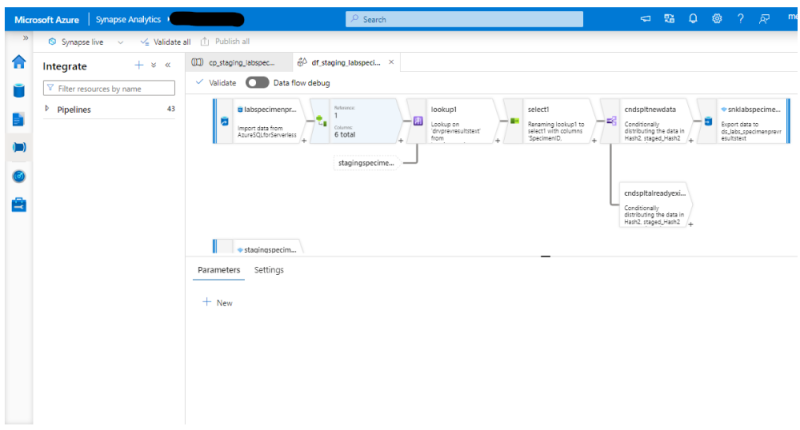Open the settings gear in header
The width and height of the screenshot is (800, 430).
pyautogui.click(x=716, y=19)
